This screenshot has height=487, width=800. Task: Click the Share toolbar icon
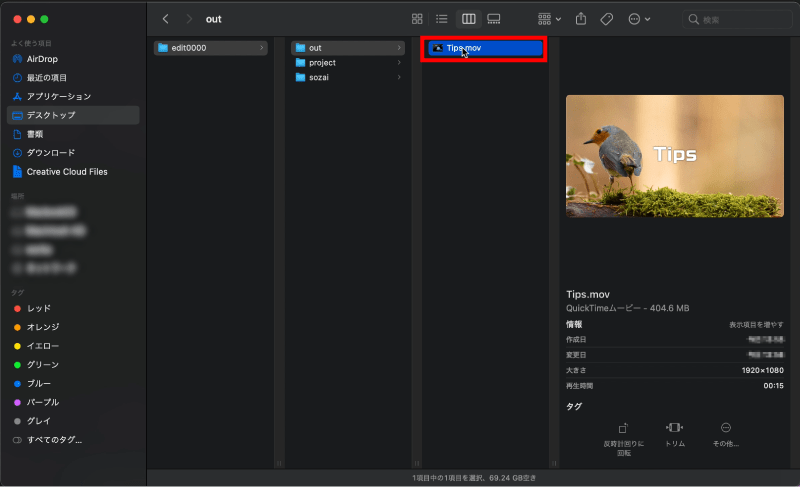(581, 19)
